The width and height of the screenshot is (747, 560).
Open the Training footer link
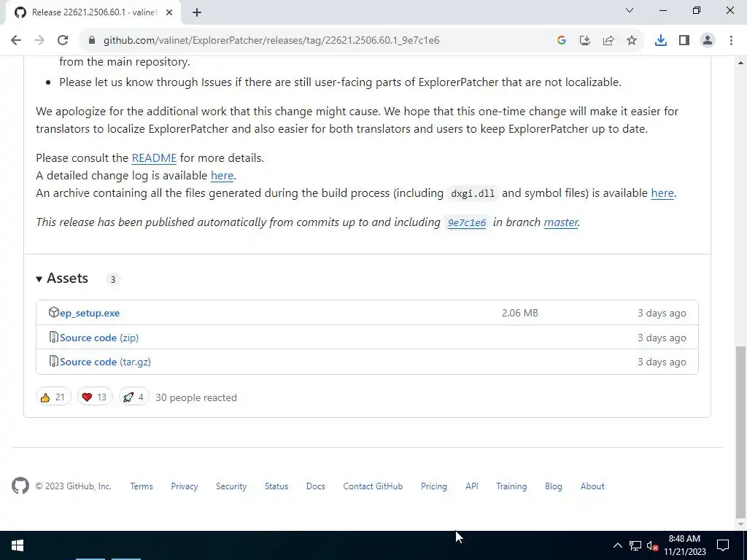pyautogui.click(x=511, y=486)
